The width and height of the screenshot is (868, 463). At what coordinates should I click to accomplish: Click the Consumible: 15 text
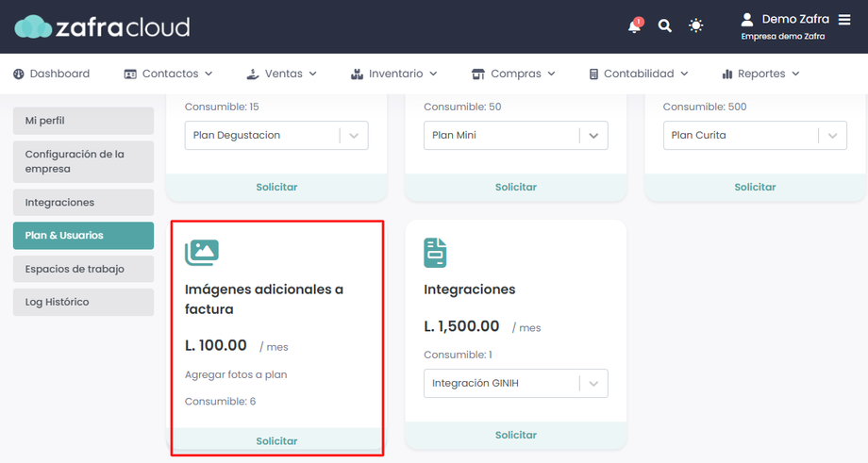pos(222,107)
